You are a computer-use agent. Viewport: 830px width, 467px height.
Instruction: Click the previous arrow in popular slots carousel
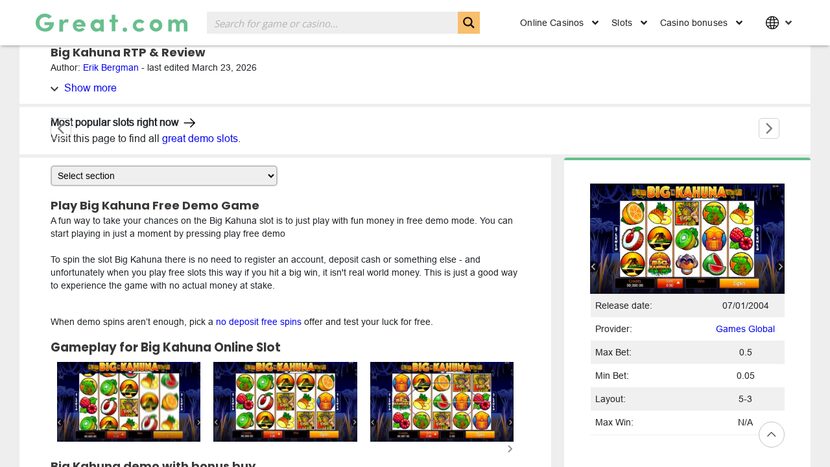(x=60, y=128)
